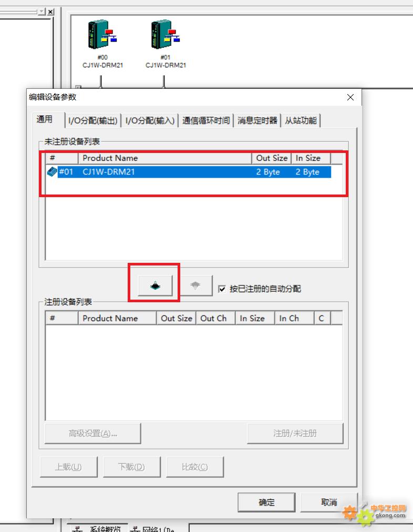Click the # header in registered list
Screen dimensions: 413x532
coord(61,318)
